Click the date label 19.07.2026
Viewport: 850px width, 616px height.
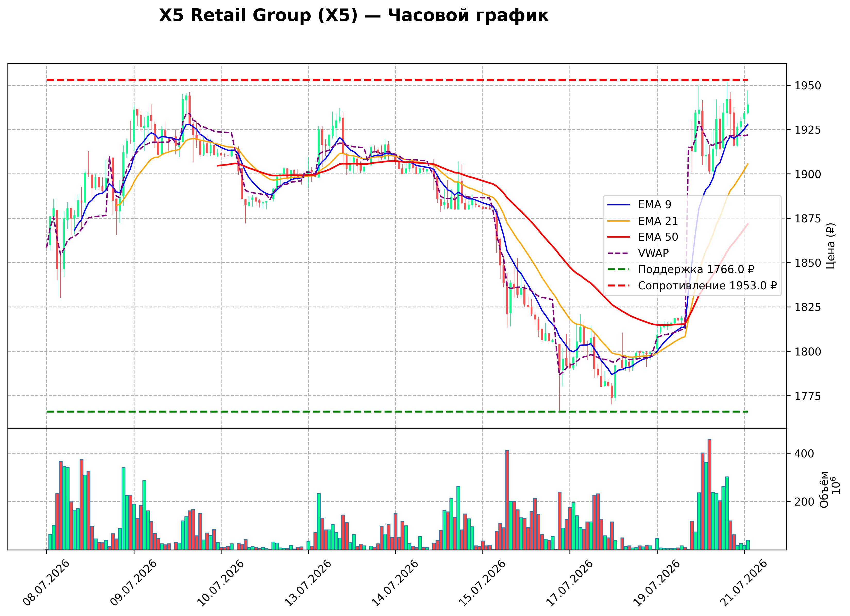coord(656,583)
